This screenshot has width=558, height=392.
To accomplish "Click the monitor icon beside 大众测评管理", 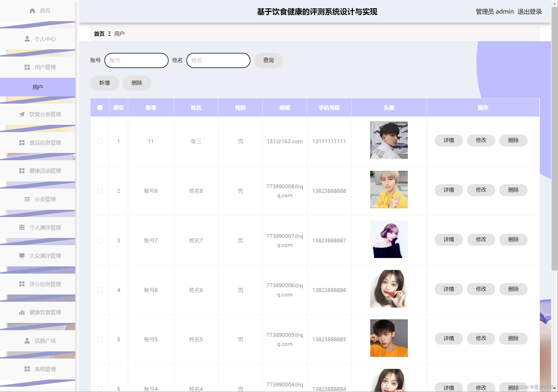I will tap(22, 256).
